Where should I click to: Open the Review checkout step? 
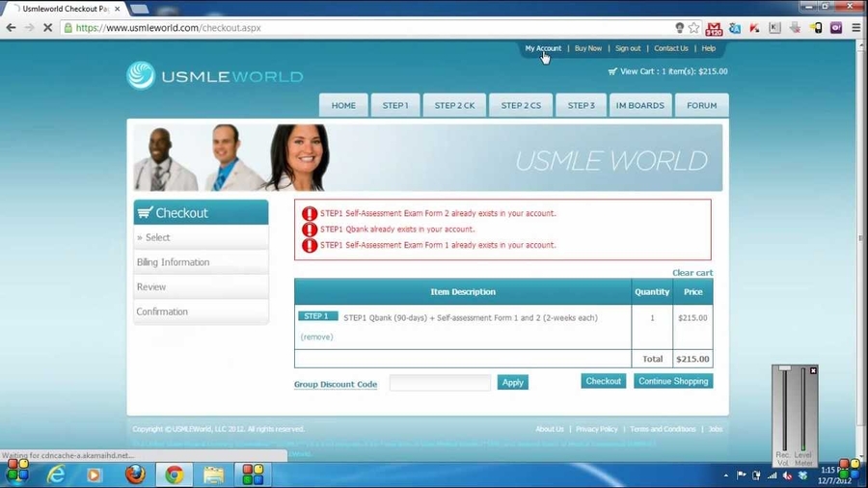pos(201,286)
